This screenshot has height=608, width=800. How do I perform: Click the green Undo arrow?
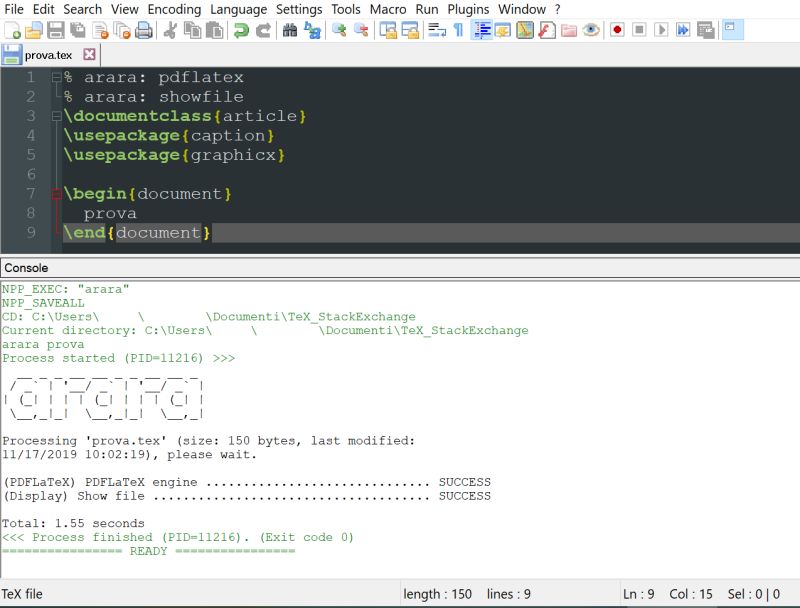(x=241, y=30)
